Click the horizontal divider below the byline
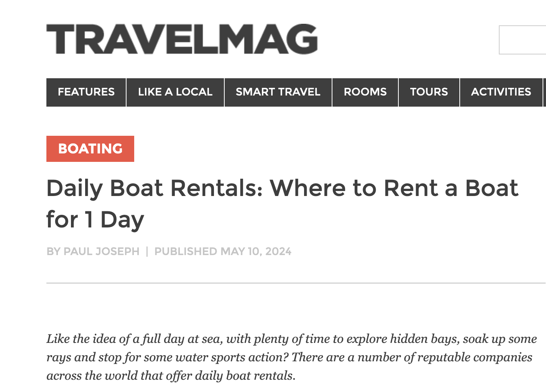The width and height of the screenshot is (546, 392). coord(295,283)
